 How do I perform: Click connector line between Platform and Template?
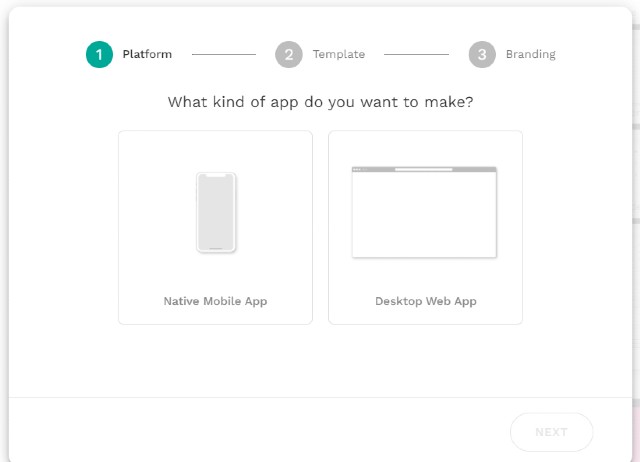224,54
